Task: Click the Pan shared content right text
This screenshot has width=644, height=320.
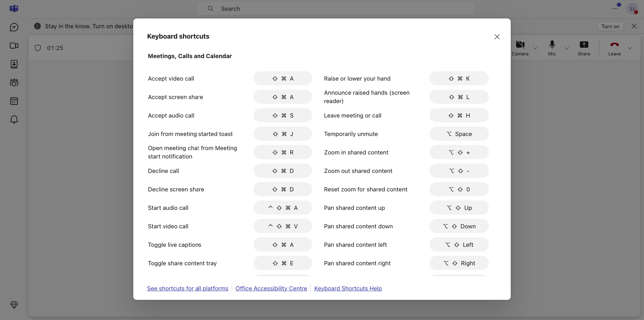Action: pyautogui.click(x=357, y=263)
